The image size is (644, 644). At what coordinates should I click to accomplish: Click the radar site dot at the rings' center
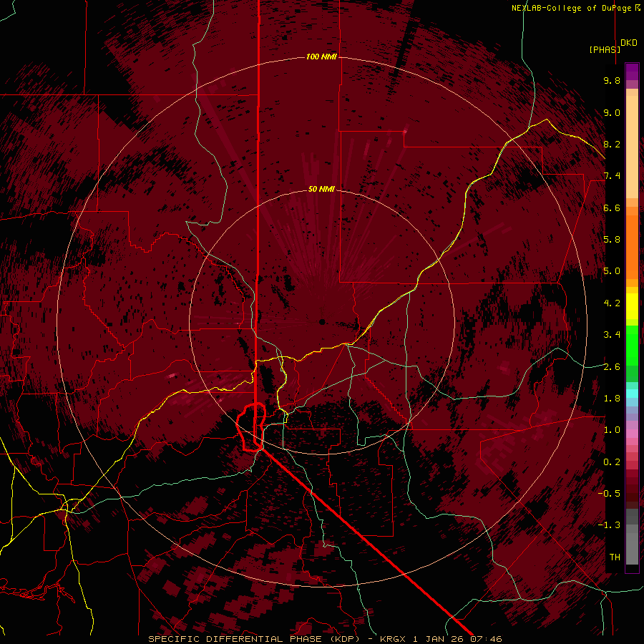click(322, 322)
